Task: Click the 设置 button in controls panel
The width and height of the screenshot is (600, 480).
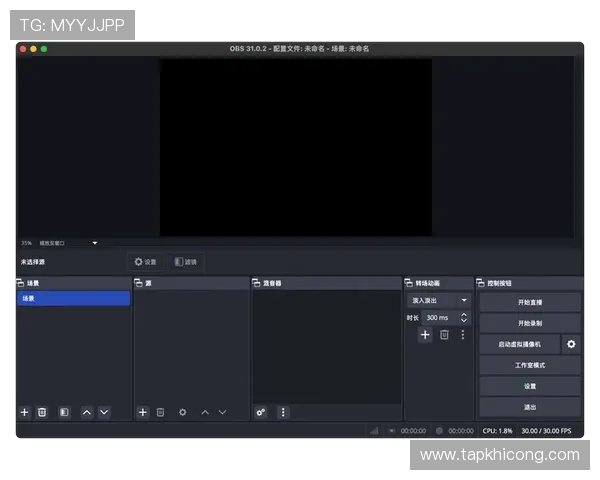Action: click(530, 386)
